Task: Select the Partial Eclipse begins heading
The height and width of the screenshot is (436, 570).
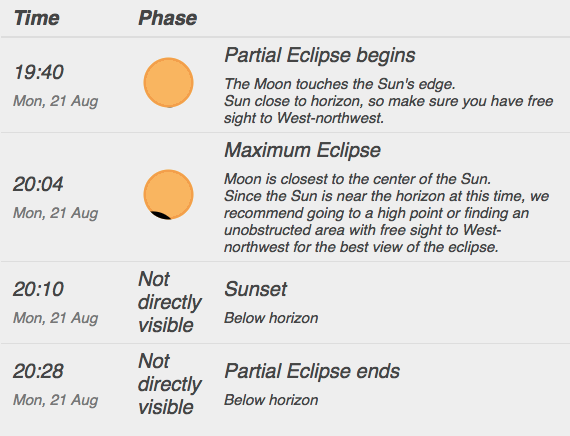Action: tap(320, 56)
